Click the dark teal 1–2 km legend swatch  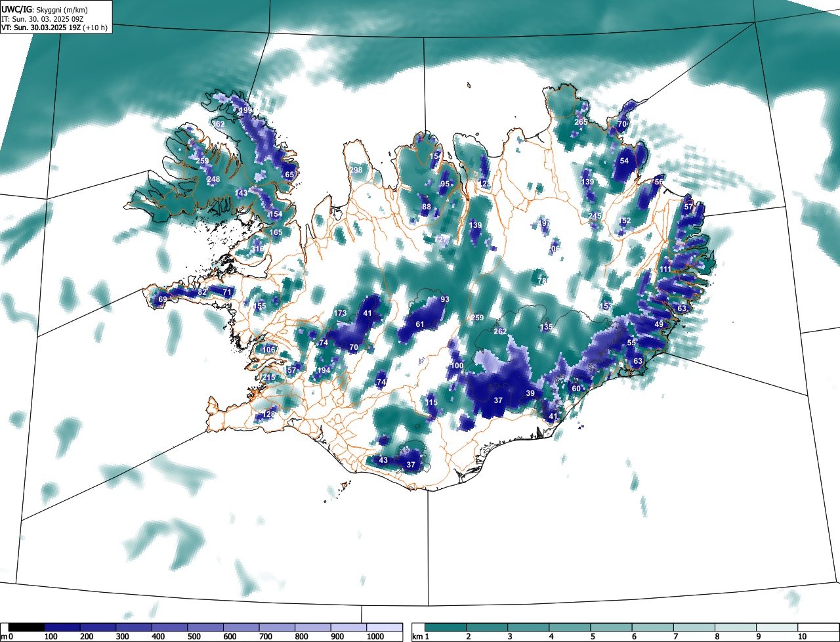click(446, 628)
